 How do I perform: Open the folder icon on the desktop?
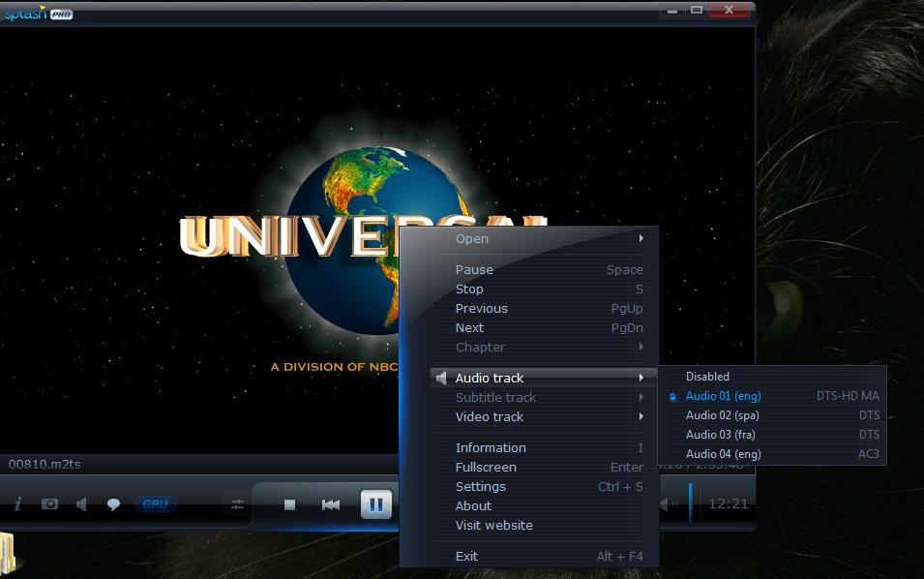[x=7, y=553]
